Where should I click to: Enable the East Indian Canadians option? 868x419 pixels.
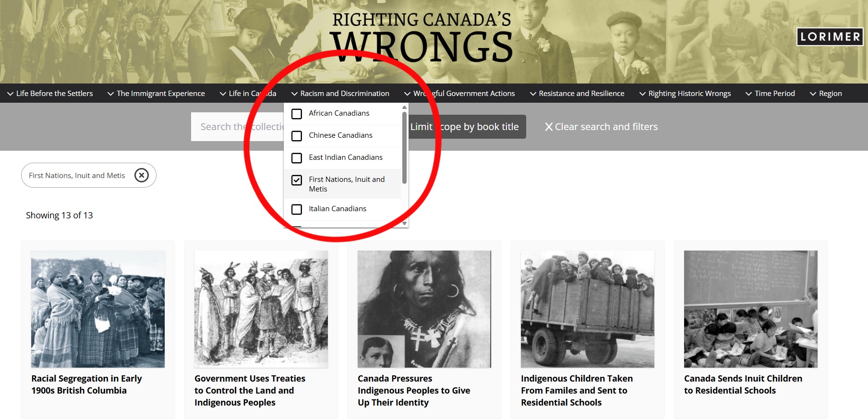(297, 158)
